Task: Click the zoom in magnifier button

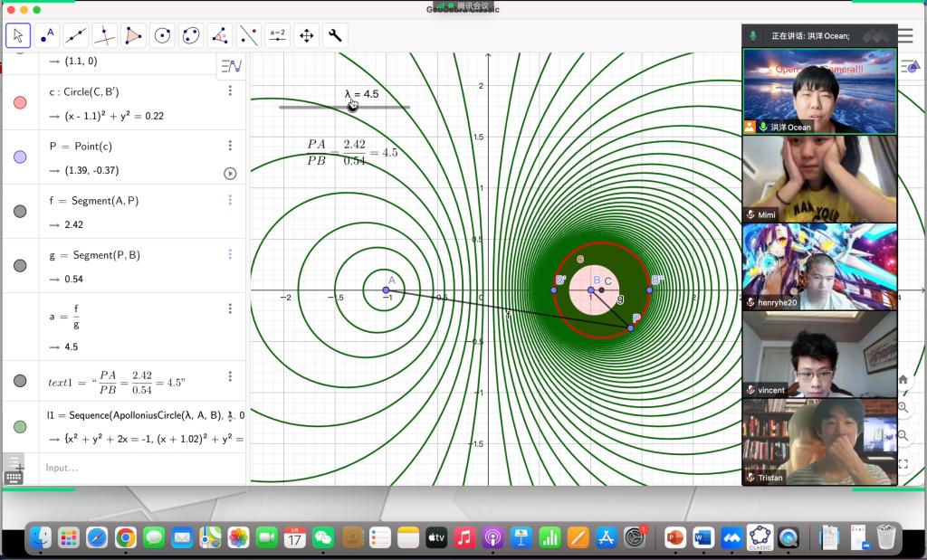Action: [903, 408]
